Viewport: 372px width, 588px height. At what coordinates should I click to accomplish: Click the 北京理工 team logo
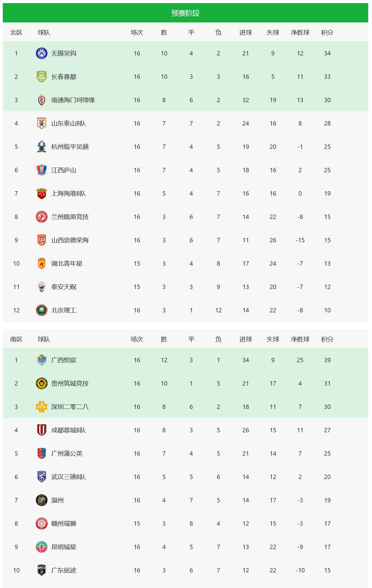click(x=41, y=310)
